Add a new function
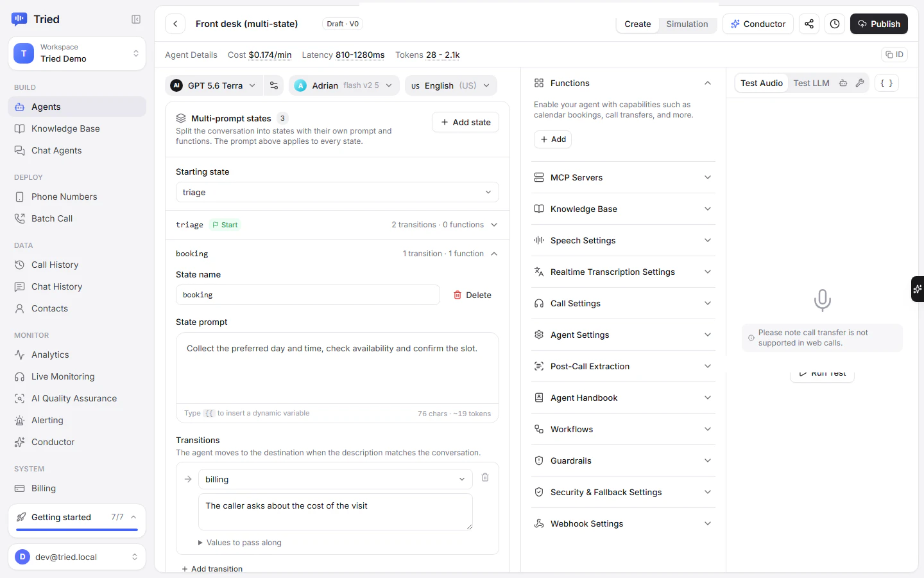 coord(552,139)
